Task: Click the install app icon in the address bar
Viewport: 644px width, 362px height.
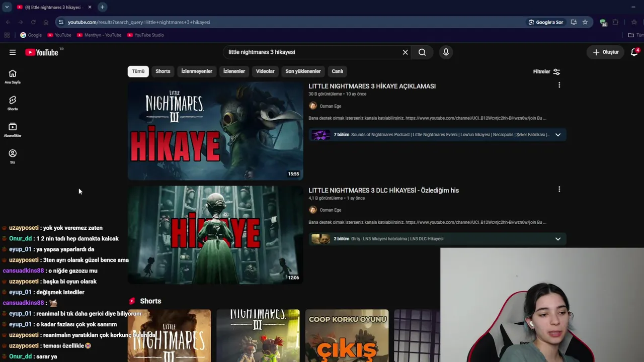Action: pyautogui.click(x=574, y=22)
